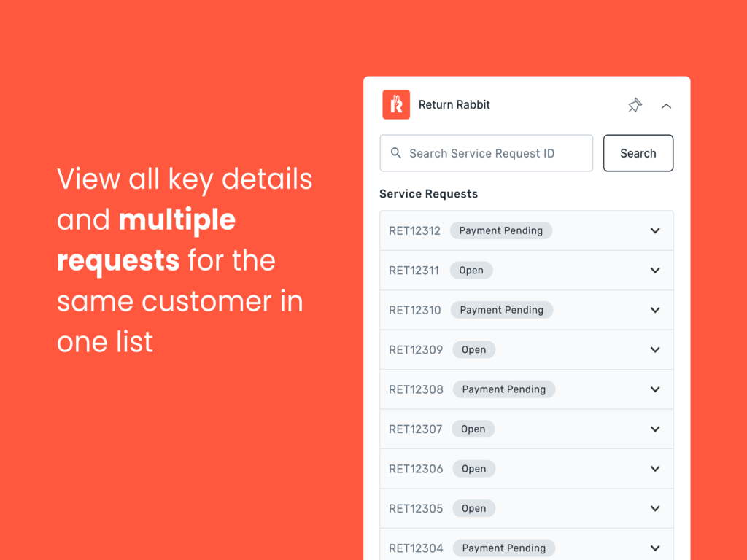Select the RET12310 request ID
The height and width of the screenshot is (560, 747).
tap(414, 310)
